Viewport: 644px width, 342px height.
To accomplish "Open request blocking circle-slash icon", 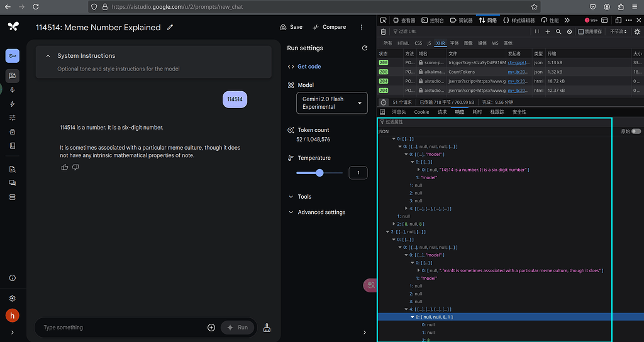I will click(569, 31).
